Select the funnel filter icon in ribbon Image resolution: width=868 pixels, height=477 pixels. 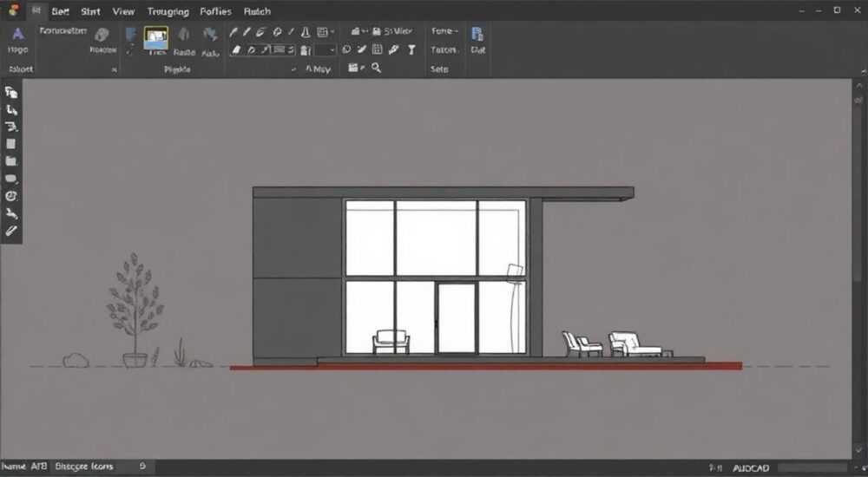[411, 49]
